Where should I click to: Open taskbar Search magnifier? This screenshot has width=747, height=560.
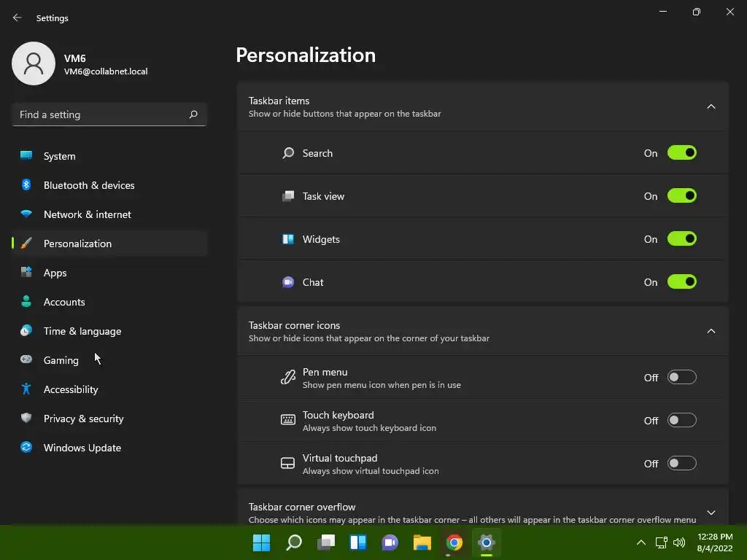[293, 542]
